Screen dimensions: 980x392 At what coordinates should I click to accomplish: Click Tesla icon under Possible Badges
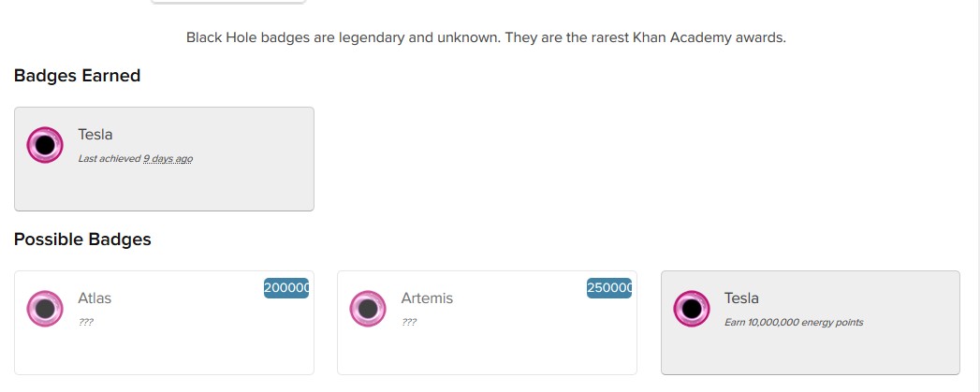point(692,309)
